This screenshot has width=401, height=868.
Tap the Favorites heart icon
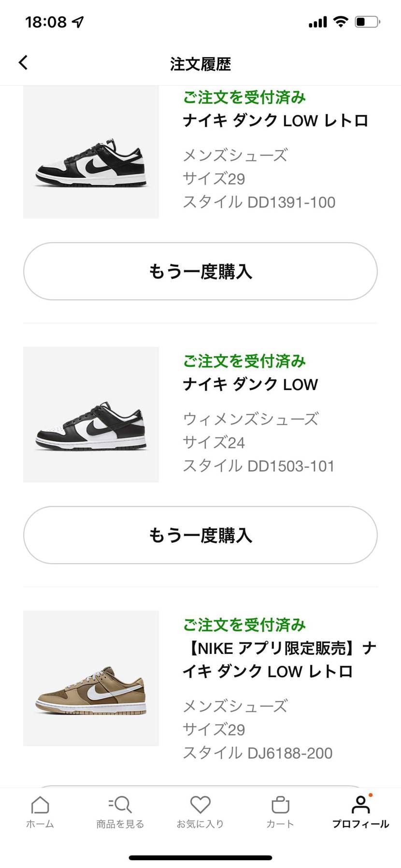coord(200,805)
